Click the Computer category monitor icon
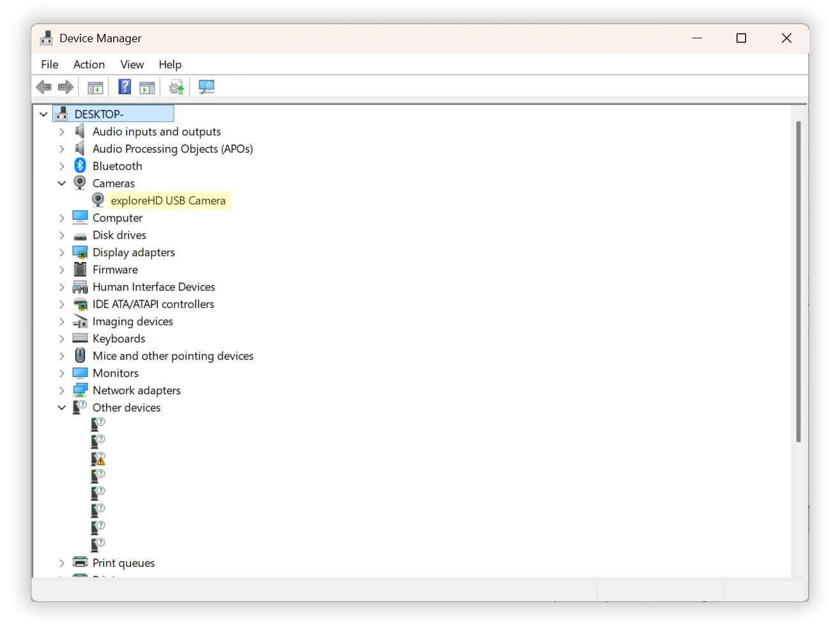 tap(80, 217)
